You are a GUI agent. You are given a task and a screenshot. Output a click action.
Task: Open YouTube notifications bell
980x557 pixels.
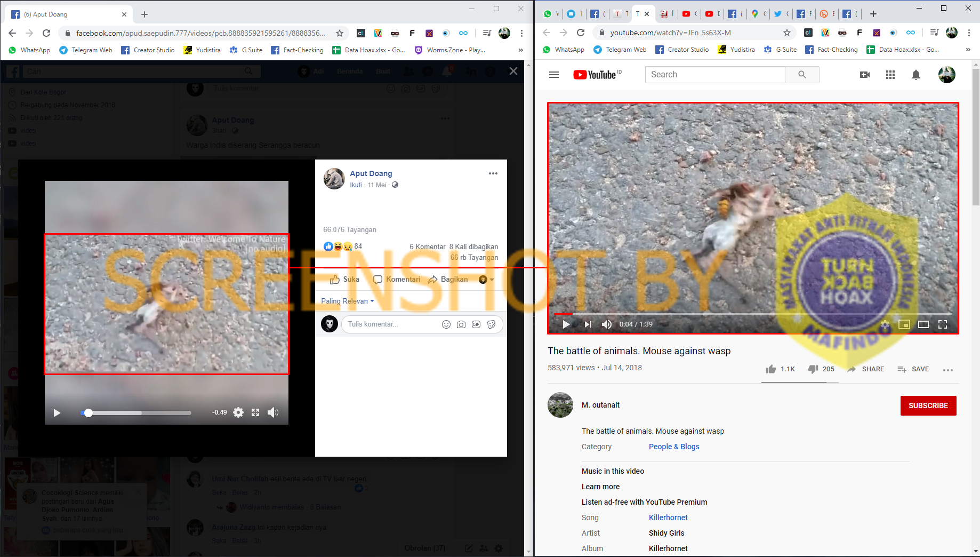coord(916,75)
